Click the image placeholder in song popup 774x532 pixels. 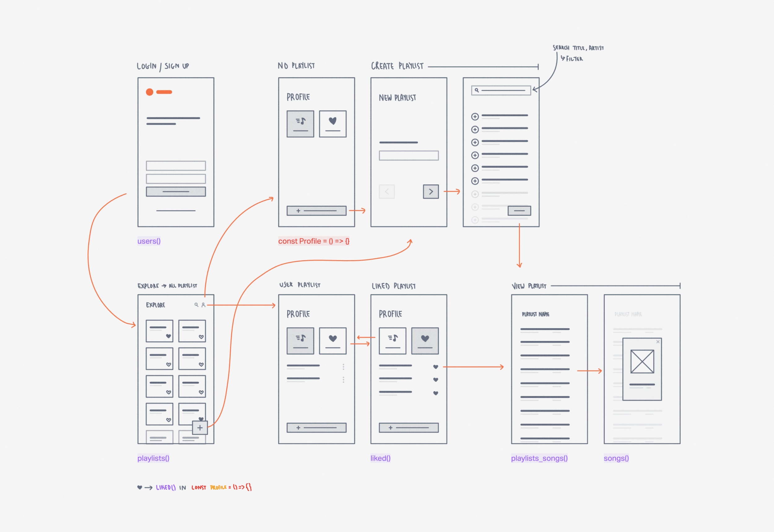[642, 361]
